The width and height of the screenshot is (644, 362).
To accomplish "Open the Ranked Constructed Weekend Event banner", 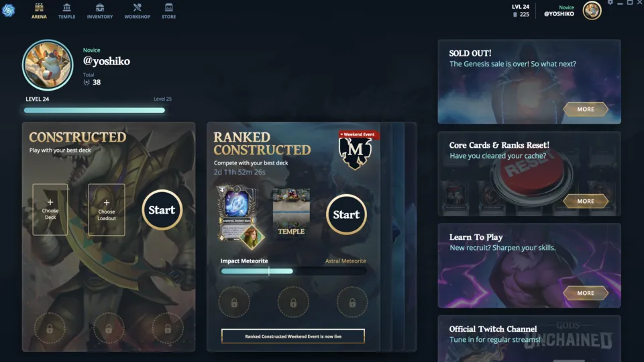I will click(293, 336).
